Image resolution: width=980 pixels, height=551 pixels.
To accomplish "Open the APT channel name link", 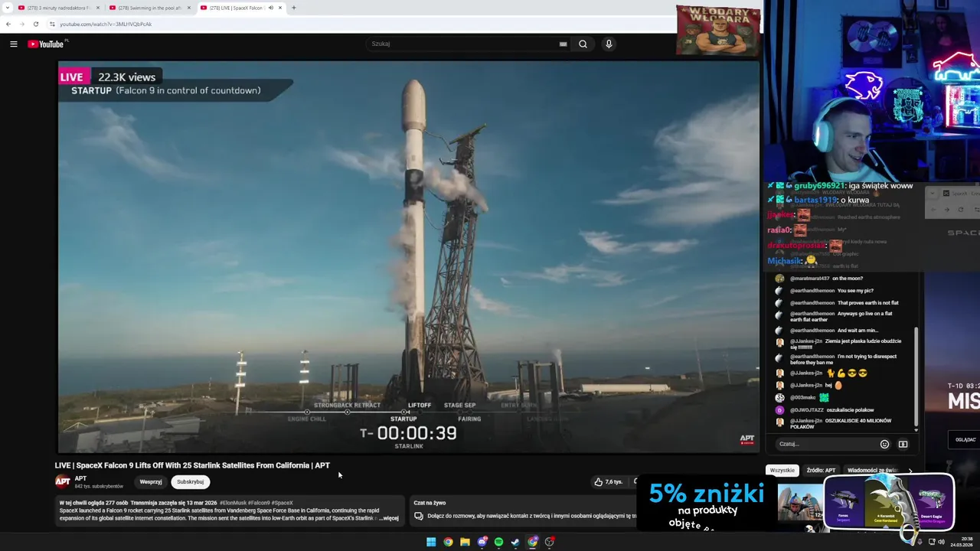I will pos(80,478).
